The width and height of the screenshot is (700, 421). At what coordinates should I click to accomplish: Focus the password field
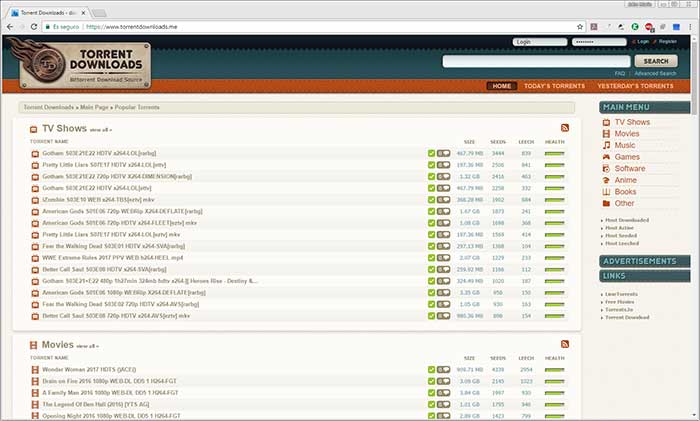point(599,42)
